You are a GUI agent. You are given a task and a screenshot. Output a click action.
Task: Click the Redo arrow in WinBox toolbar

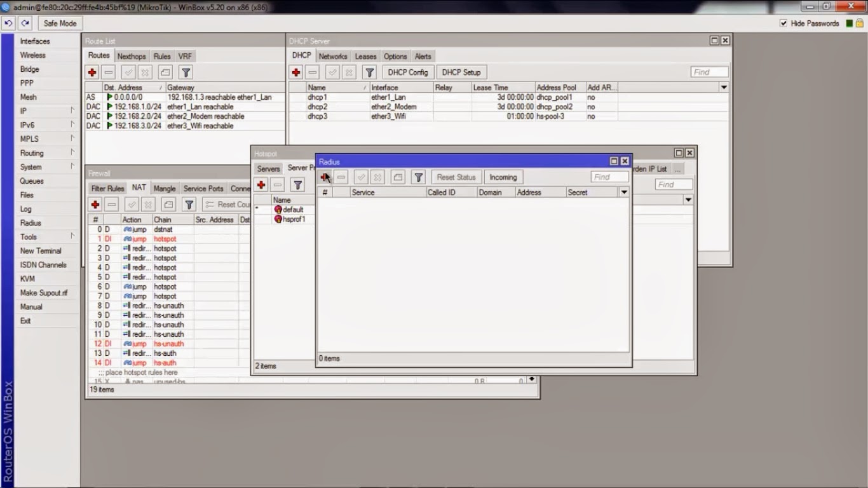tap(25, 24)
